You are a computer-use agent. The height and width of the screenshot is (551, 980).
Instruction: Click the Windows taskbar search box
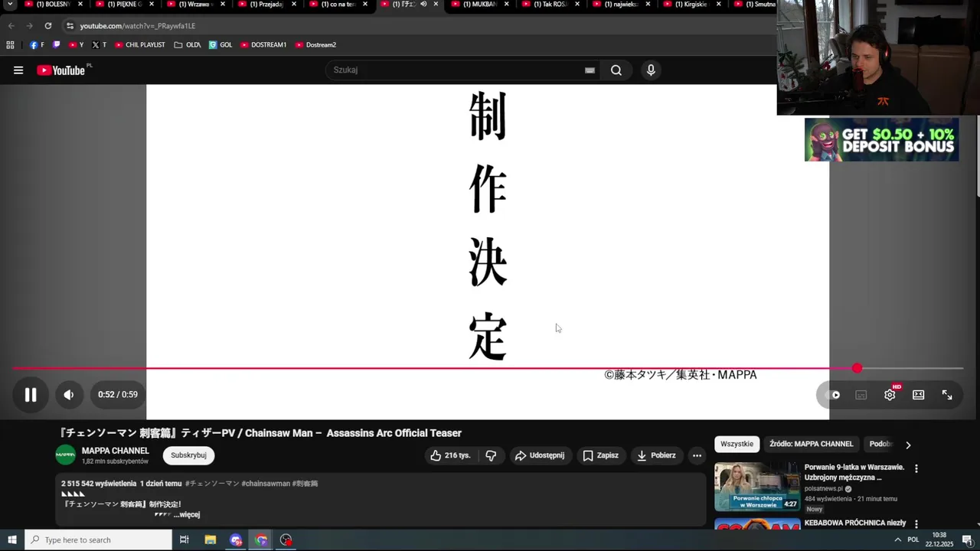98,540
